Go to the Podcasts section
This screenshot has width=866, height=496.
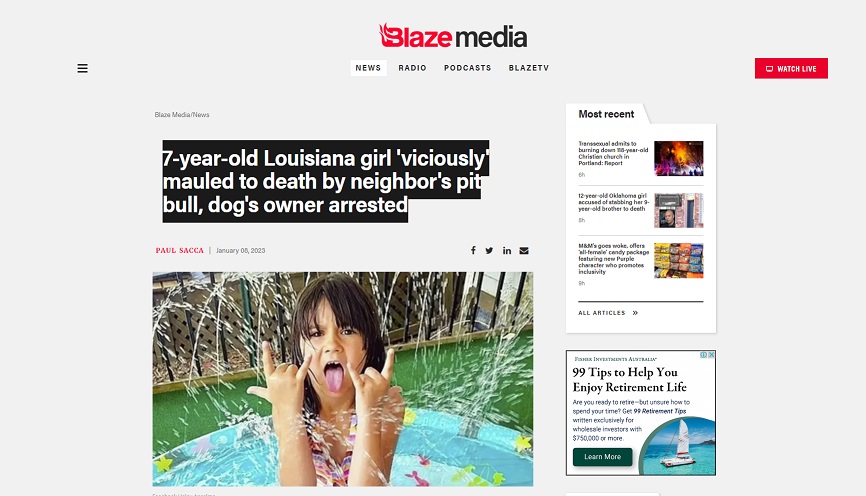tap(468, 68)
